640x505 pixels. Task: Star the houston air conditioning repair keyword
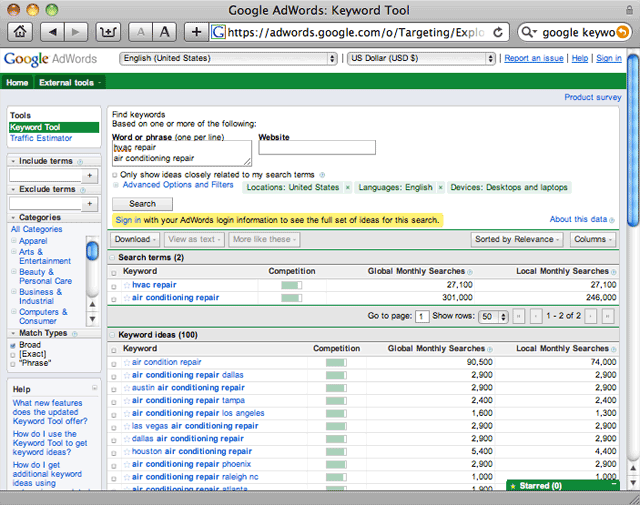pos(127,452)
